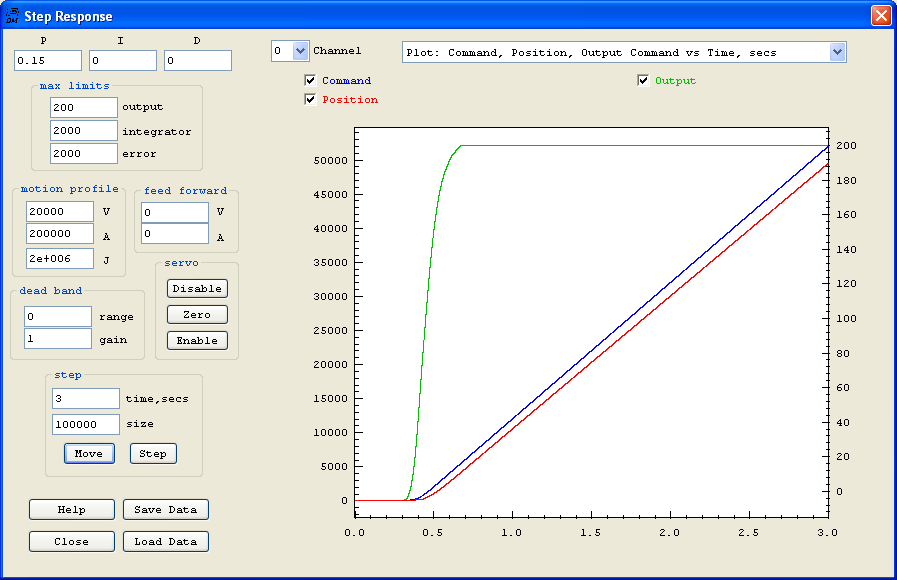897x580 pixels.
Task: Click the Save Data button
Action: (x=166, y=510)
